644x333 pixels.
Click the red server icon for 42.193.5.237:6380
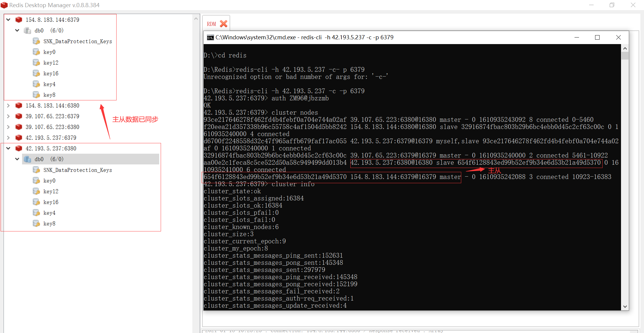[x=19, y=148]
